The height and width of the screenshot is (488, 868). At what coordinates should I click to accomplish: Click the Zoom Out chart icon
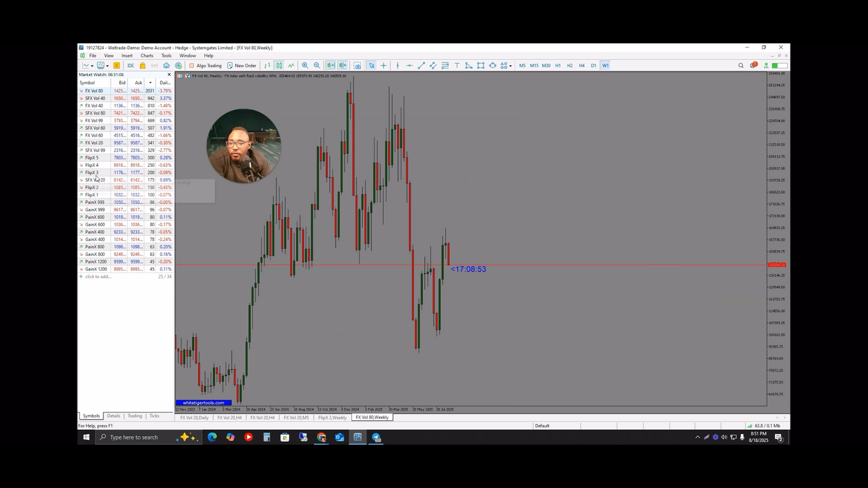click(317, 65)
